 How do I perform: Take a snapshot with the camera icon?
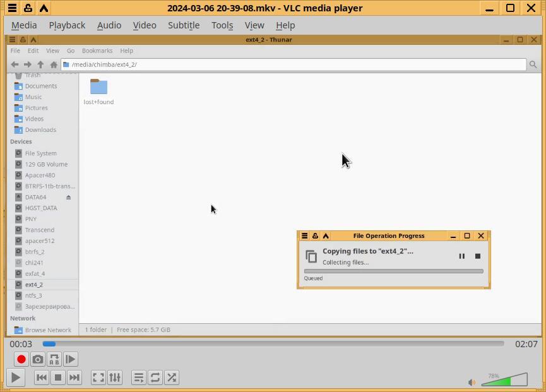[38, 359]
